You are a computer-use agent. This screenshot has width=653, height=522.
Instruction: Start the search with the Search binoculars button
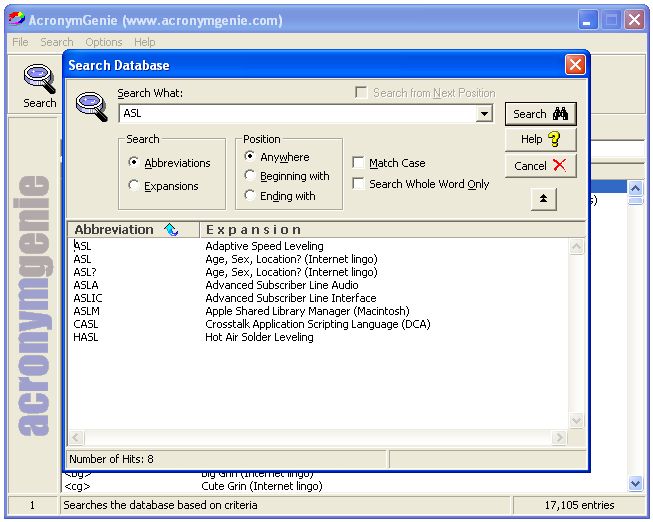tap(540, 114)
